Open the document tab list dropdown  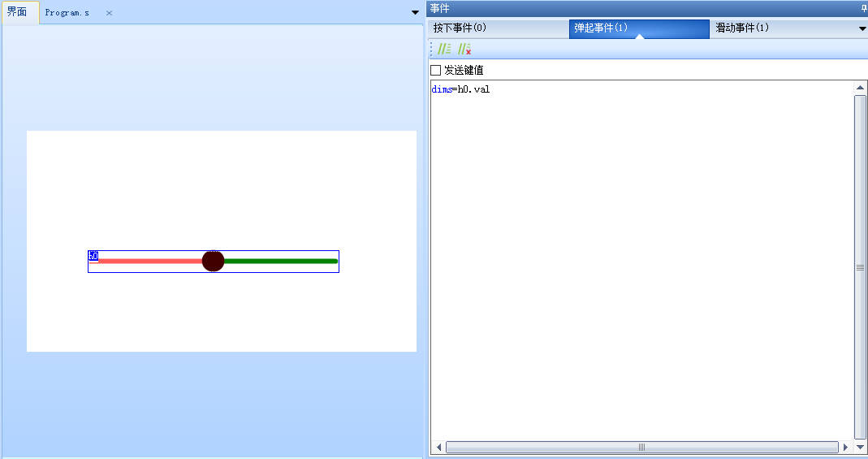pos(416,13)
